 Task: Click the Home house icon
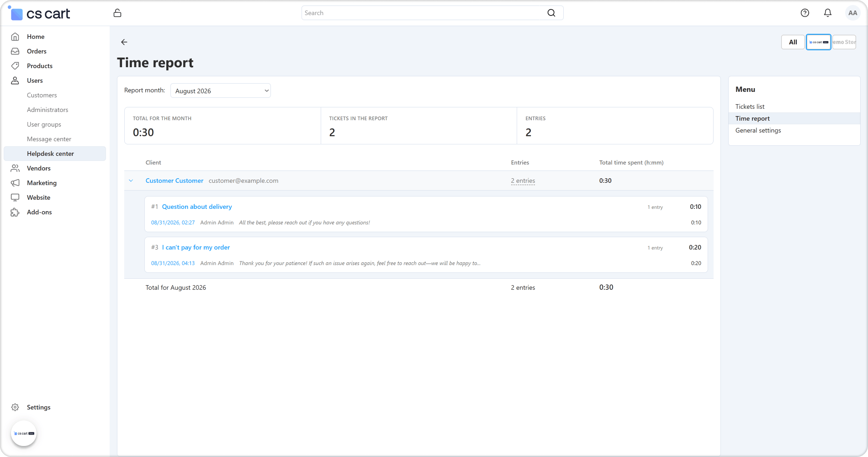(x=15, y=37)
